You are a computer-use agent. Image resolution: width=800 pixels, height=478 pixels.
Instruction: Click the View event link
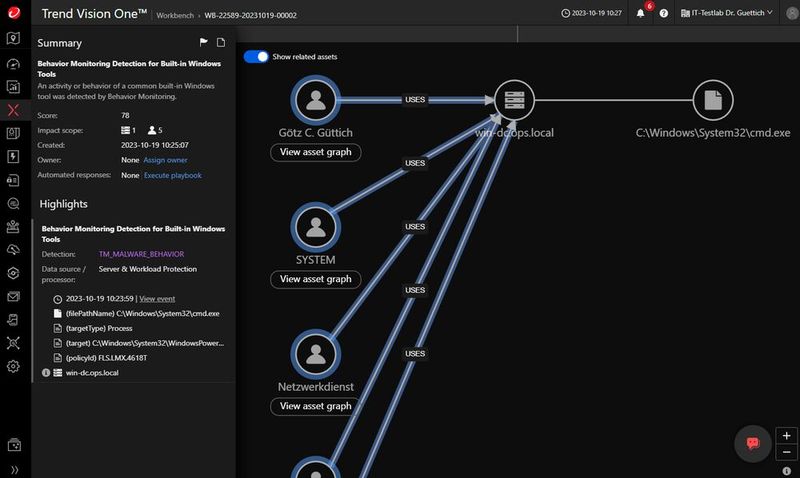tap(157, 299)
